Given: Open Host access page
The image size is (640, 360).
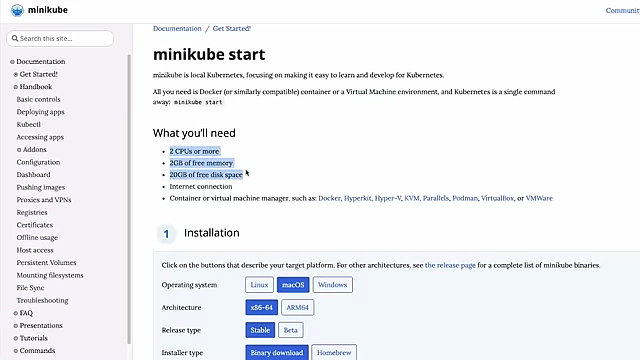Looking at the screenshot, I should [35, 250].
